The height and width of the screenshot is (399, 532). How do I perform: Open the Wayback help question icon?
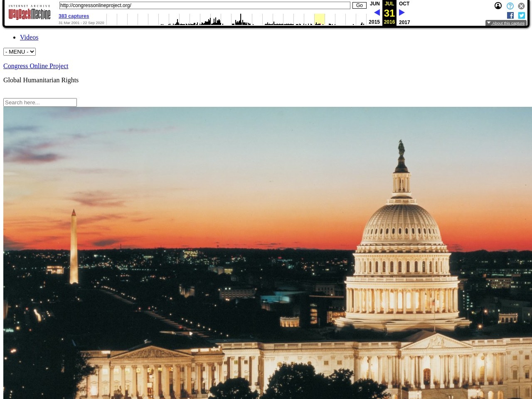click(x=510, y=6)
